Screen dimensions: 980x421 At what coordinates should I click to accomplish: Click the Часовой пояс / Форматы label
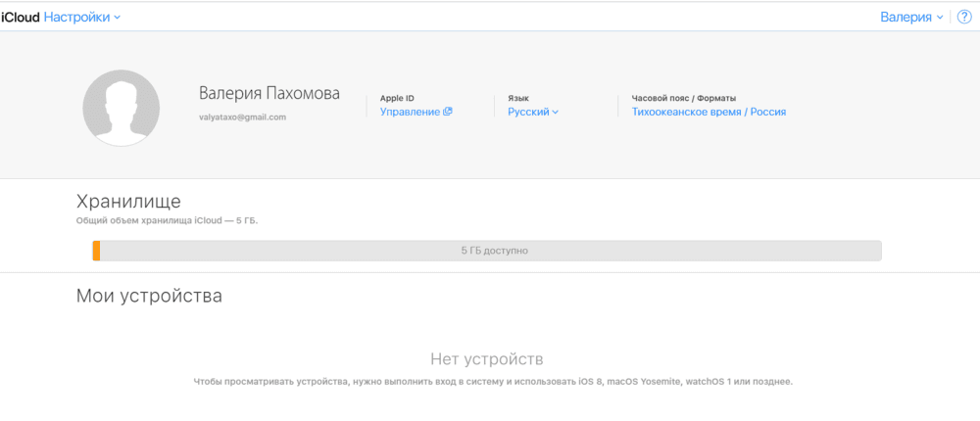684,98
